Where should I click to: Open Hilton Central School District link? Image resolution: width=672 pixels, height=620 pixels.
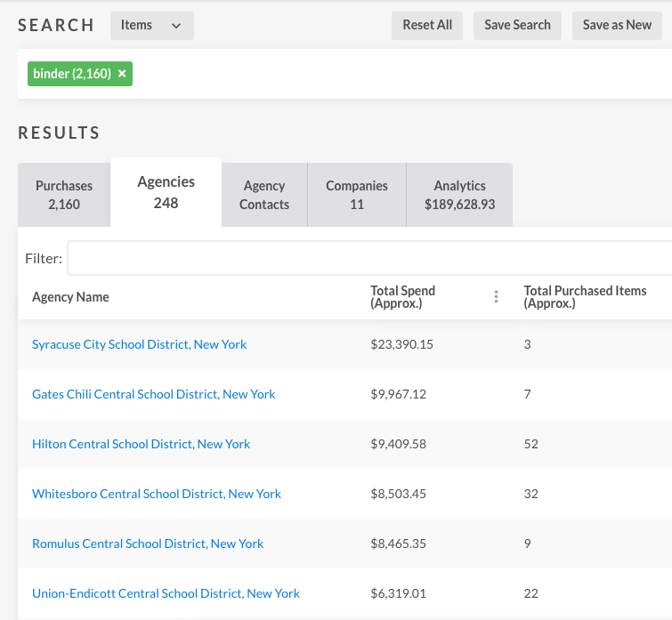(141, 444)
